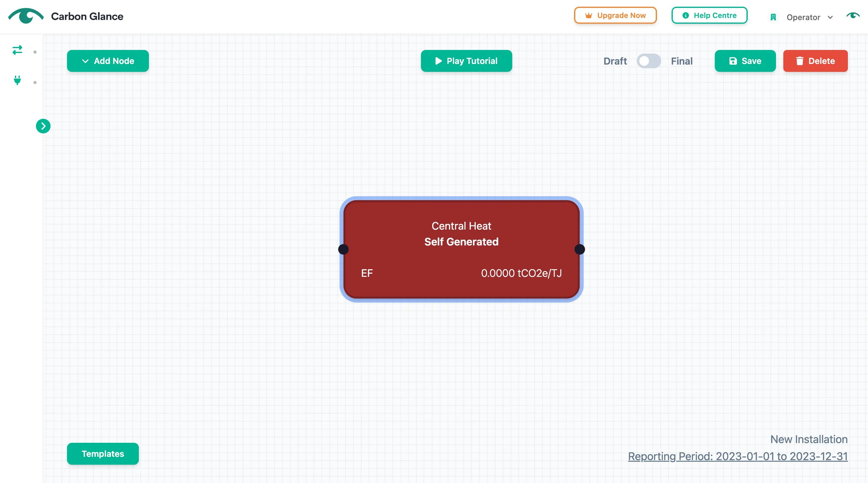Open the Help Centre
Screen dimensions: 868x483
[709, 16]
